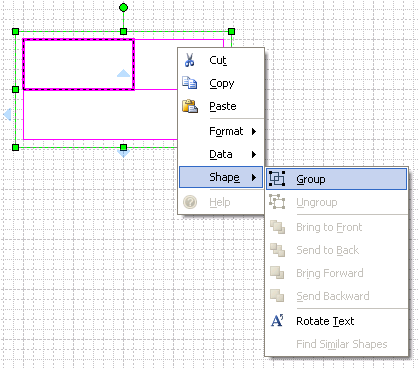
Task: Click the Send Backward icon
Action: 277,296
